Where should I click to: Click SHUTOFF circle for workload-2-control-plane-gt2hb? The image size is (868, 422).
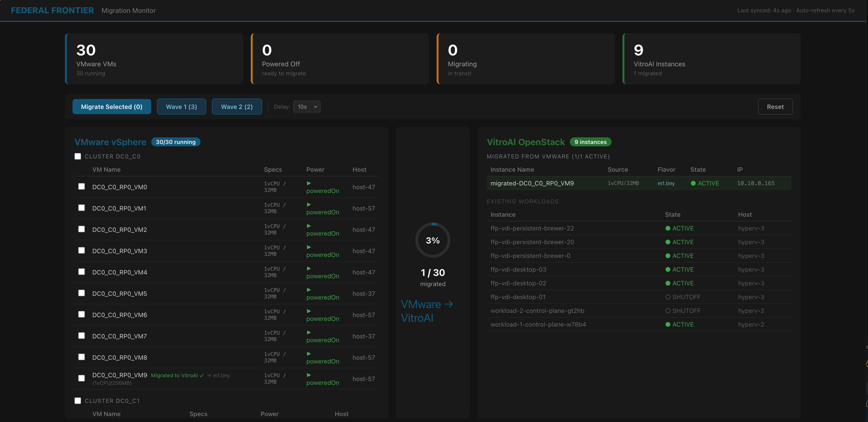(x=668, y=311)
